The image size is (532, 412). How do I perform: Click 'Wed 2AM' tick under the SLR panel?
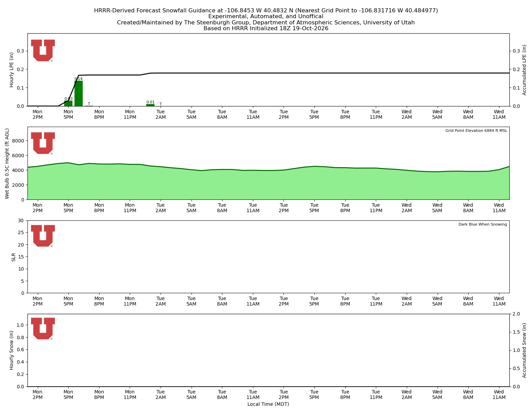click(x=407, y=301)
